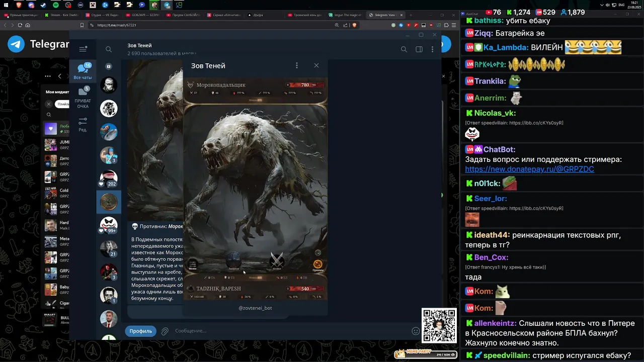The height and width of the screenshot is (362, 644).
Task: Click left arrow in media player
Action: 59,76
